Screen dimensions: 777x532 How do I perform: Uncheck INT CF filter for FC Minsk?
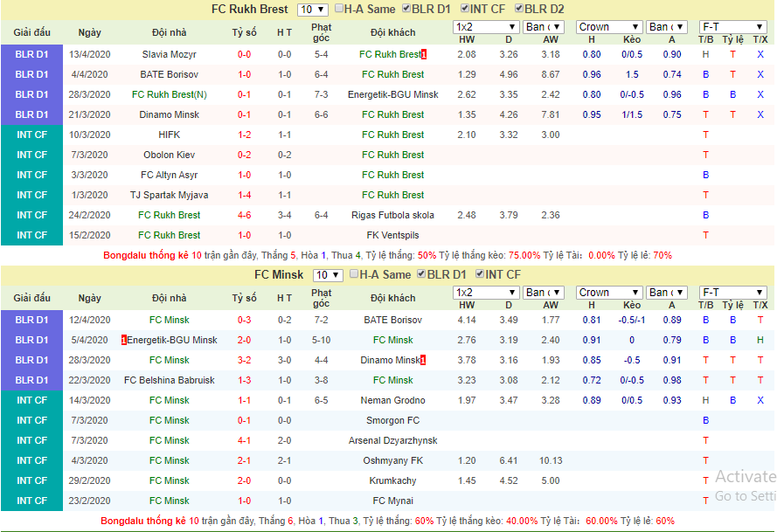(x=480, y=274)
